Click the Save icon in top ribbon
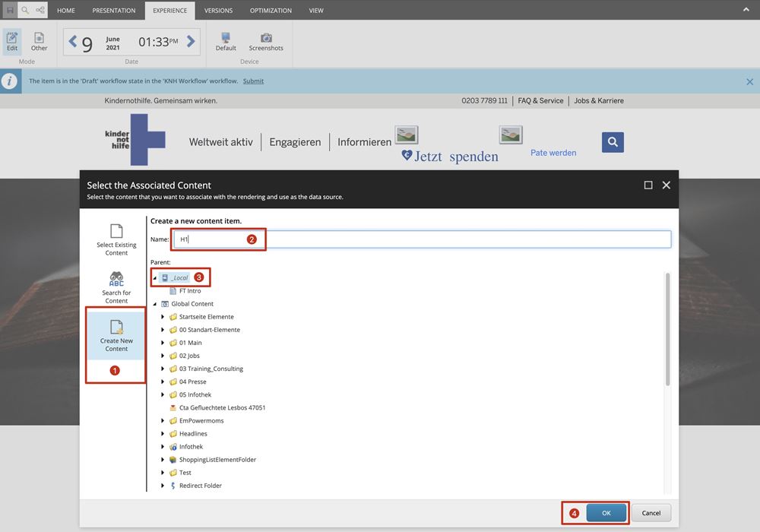Viewport: 760px width, 532px height. (x=10, y=11)
